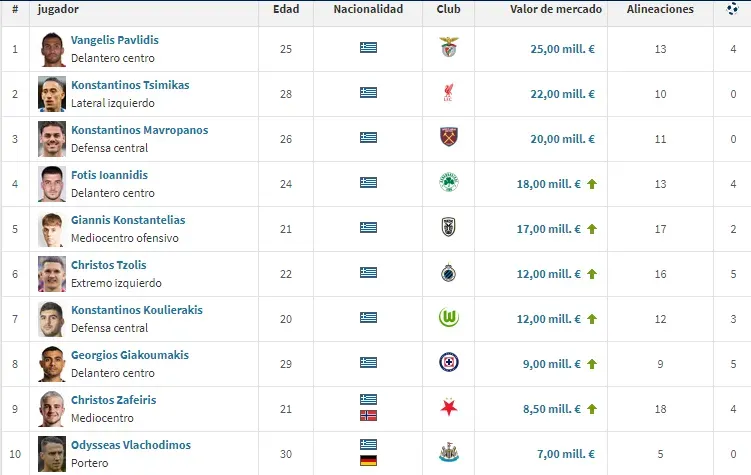Click the Panathinaikos club crest icon
This screenshot has width=751, height=475.
[x=448, y=183]
